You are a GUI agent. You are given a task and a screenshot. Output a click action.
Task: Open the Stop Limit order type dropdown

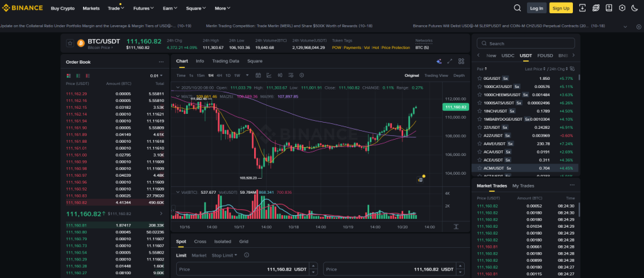[225, 255]
